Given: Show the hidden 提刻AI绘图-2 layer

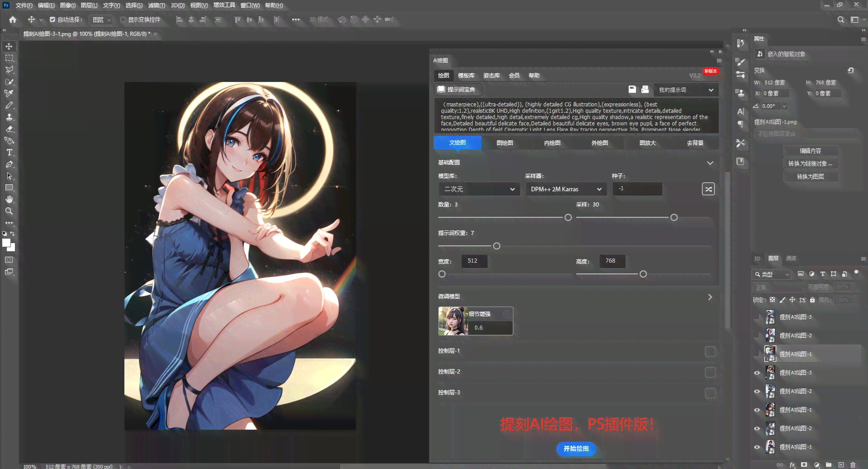Looking at the screenshot, I should 757,335.
